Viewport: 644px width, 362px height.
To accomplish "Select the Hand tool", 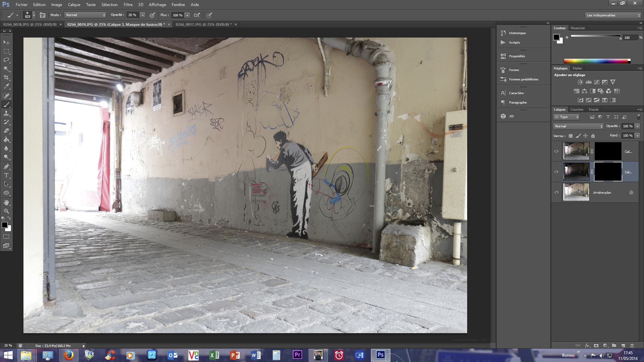I will 6,202.
